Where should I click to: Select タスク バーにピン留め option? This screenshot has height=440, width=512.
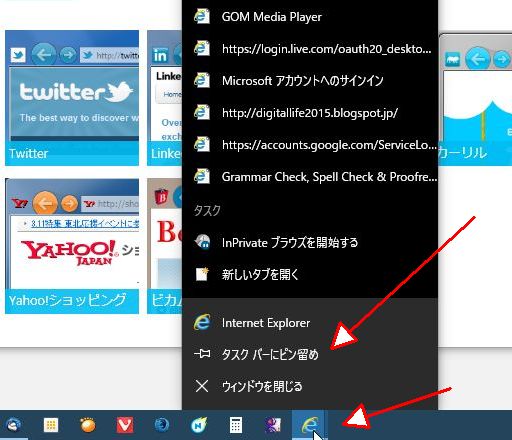pyautogui.click(x=310, y=354)
